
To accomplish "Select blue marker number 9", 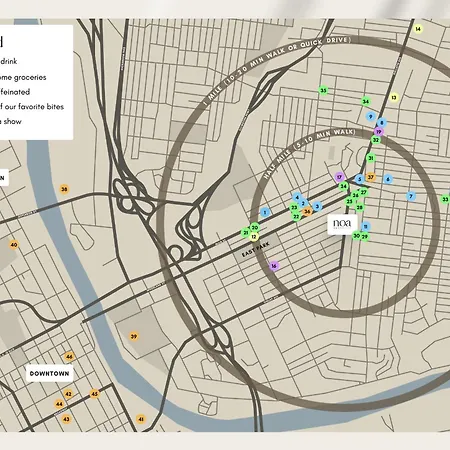I will 370,117.
